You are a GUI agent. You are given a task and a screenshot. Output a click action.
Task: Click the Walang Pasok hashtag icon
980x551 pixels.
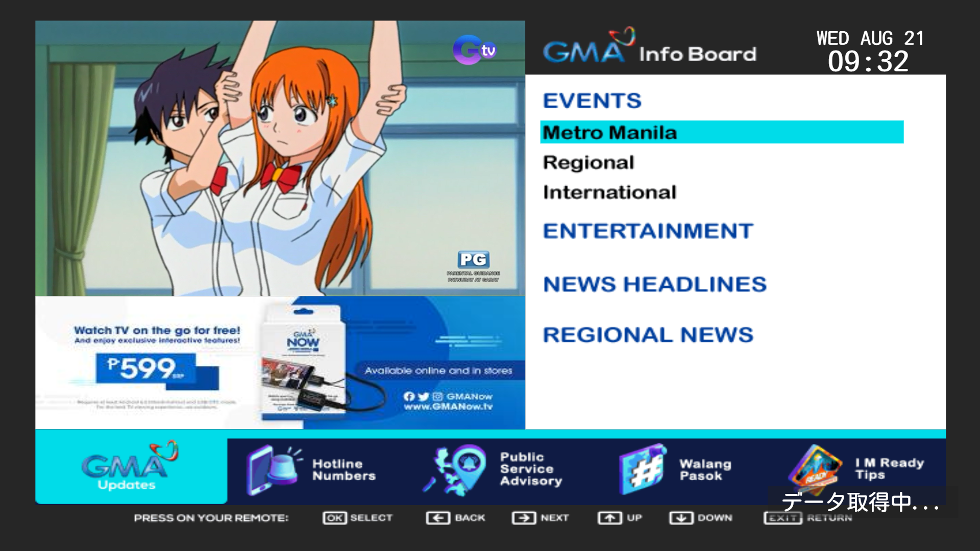(642, 469)
